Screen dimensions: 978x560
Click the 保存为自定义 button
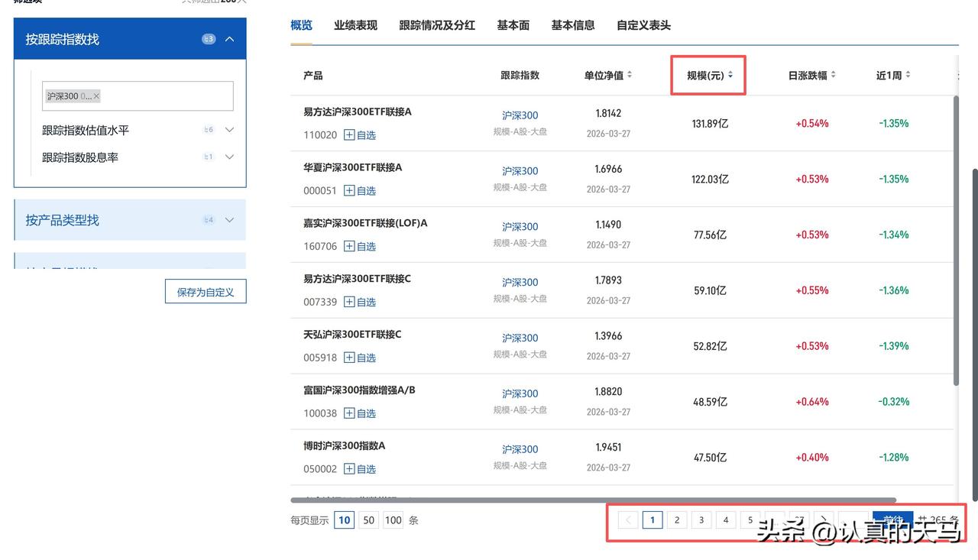(x=206, y=292)
